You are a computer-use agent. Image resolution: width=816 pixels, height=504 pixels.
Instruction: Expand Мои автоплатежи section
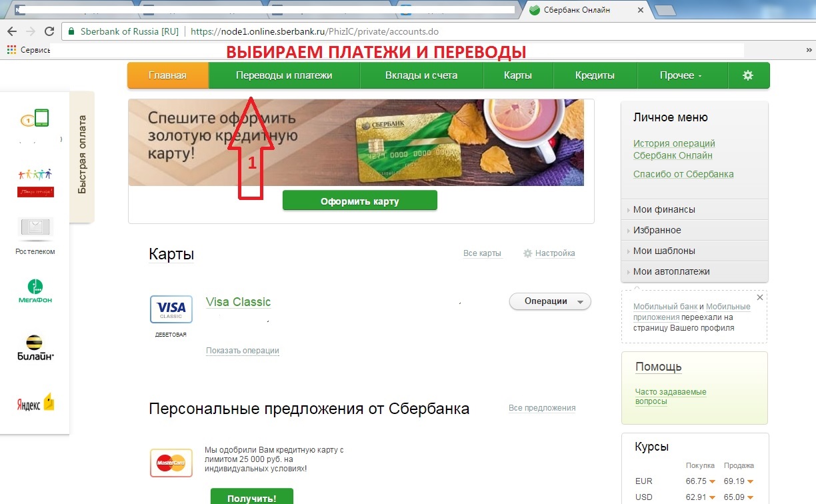point(694,271)
